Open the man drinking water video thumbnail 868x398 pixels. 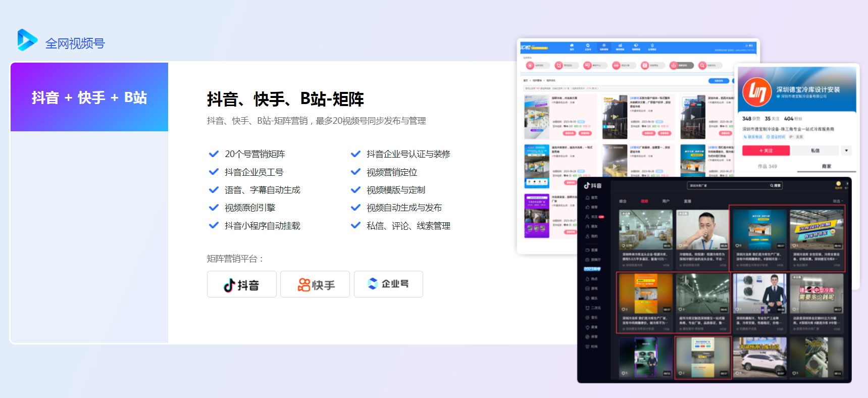pyautogui.click(x=702, y=229)
